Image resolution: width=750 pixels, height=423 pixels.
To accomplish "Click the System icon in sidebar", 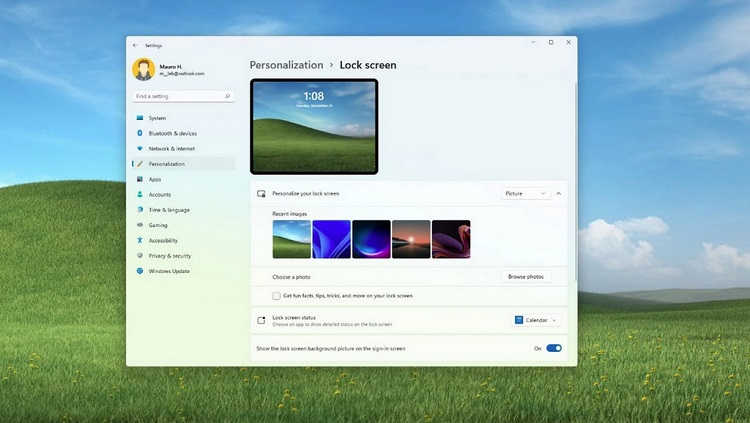I will pos(140,118).
